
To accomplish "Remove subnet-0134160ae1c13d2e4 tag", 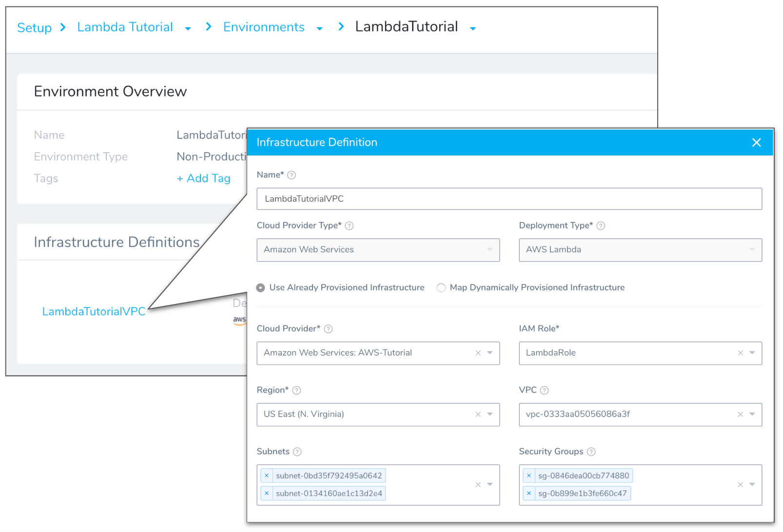I will pos(266,494).
